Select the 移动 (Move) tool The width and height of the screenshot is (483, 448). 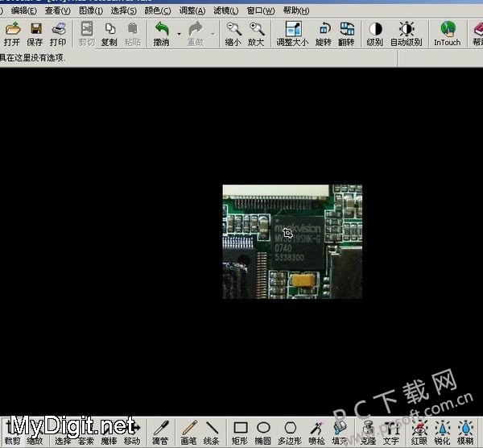[132, 433]
